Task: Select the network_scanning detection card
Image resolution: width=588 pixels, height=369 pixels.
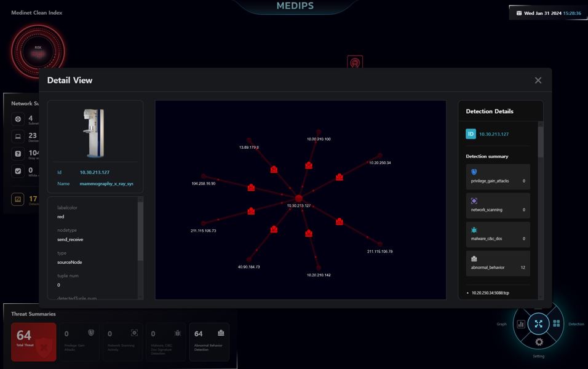Action: coord(498,205)
